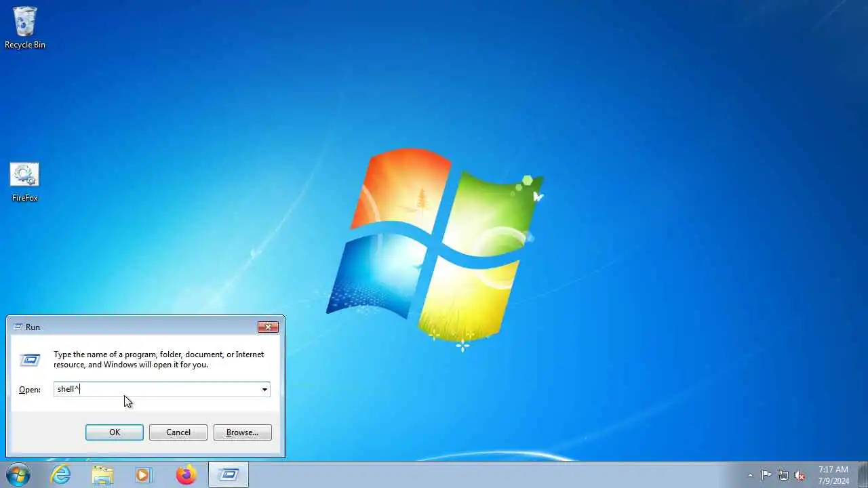Click the Show desktop strip
This screenshot has width=868, height=488.
point(863,474)
